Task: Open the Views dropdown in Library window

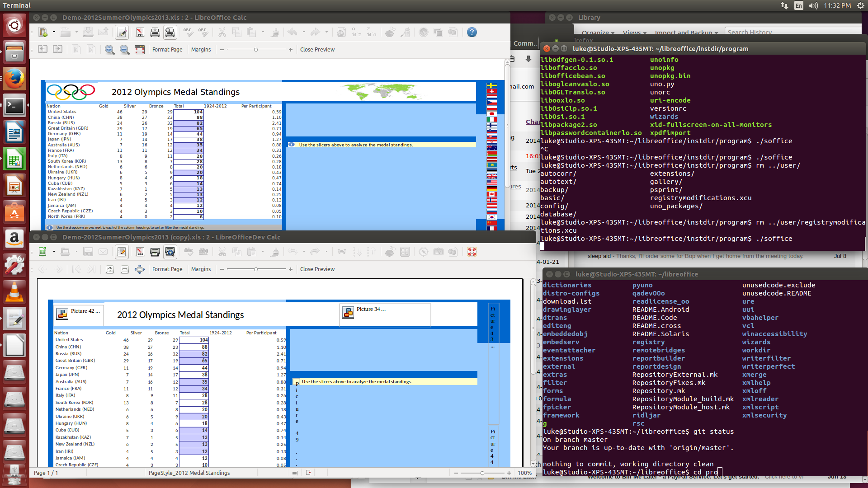Action: click(634, 33)
